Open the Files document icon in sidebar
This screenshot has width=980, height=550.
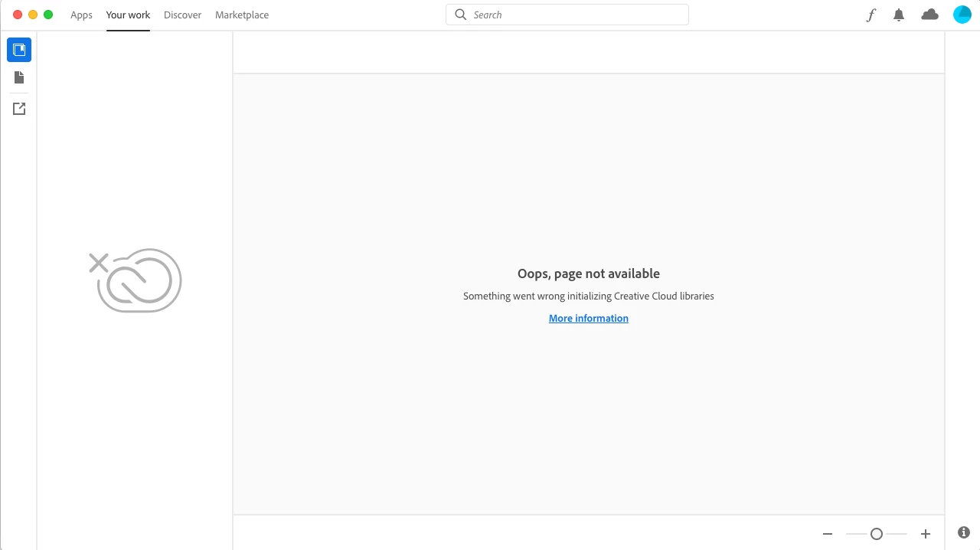tap(19, 77)
